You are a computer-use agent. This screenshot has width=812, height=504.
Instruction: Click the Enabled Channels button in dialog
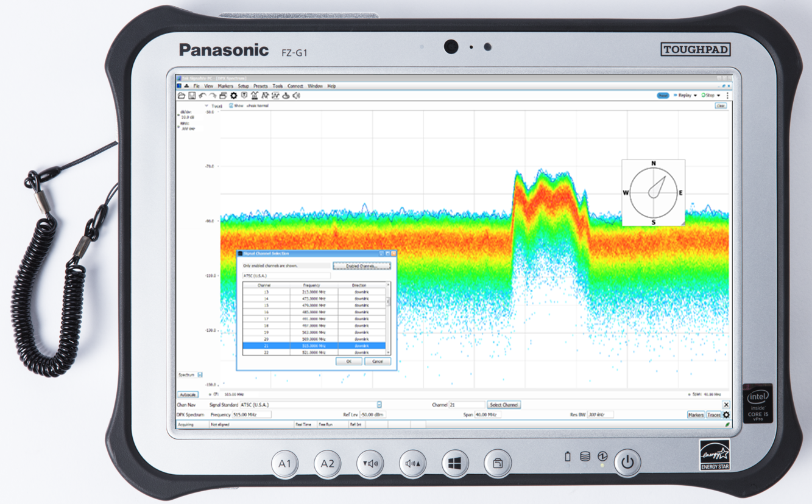[x=361, y=266]
